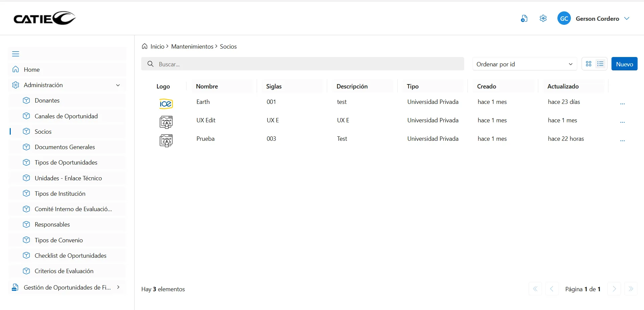Click the Mantenimientos breadcrumb link
This screenshot has height=310, width=644.
tap(192, 47)
